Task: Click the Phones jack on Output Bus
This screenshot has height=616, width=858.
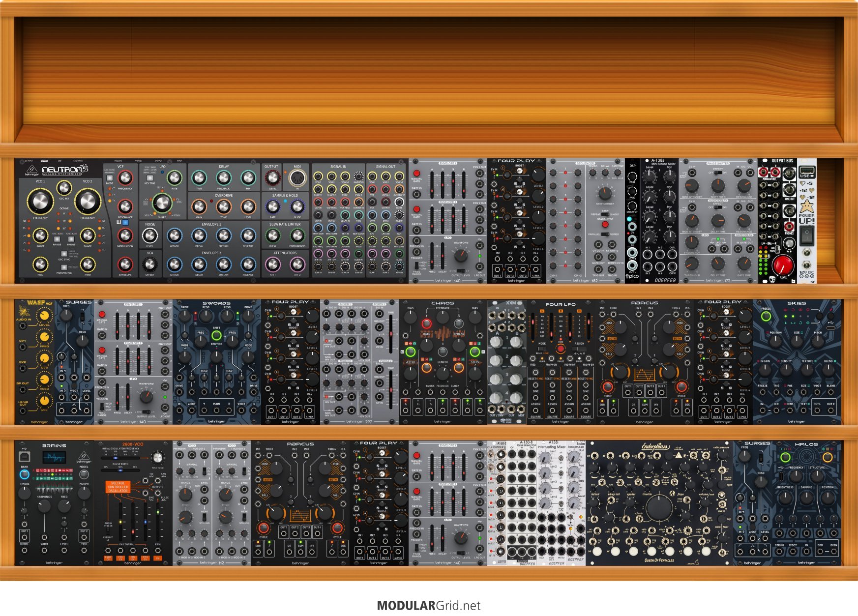Action: [x=789, y=226]
